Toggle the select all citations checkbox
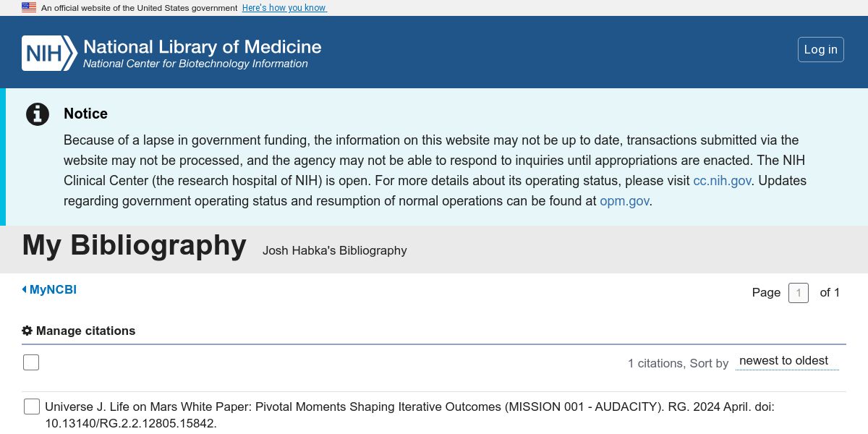Viewport: 868px width, 434px height. click(x=31, y=362)
